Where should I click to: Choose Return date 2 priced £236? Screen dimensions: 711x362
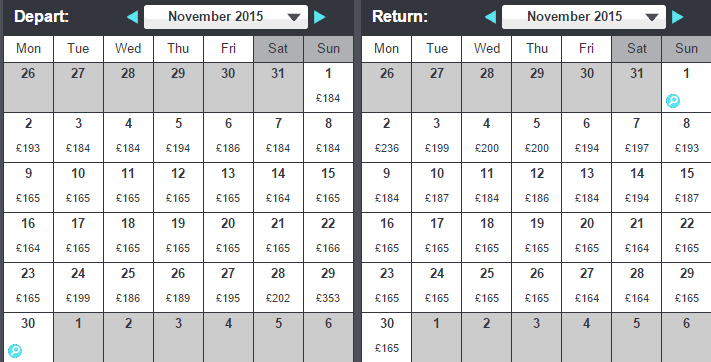(386, 137)
